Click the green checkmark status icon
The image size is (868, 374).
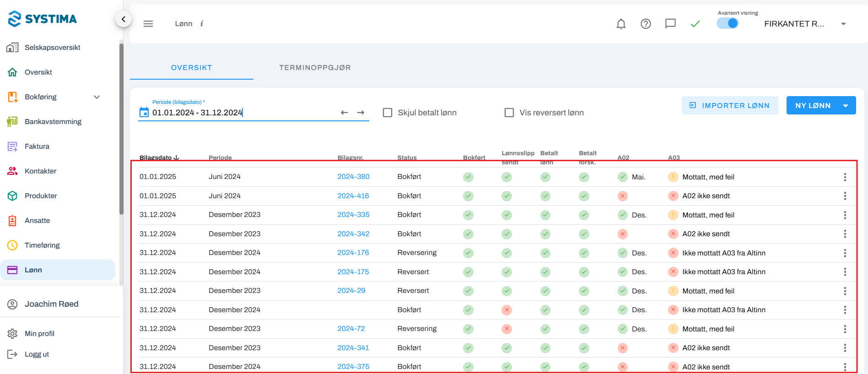tap(695, 24)
